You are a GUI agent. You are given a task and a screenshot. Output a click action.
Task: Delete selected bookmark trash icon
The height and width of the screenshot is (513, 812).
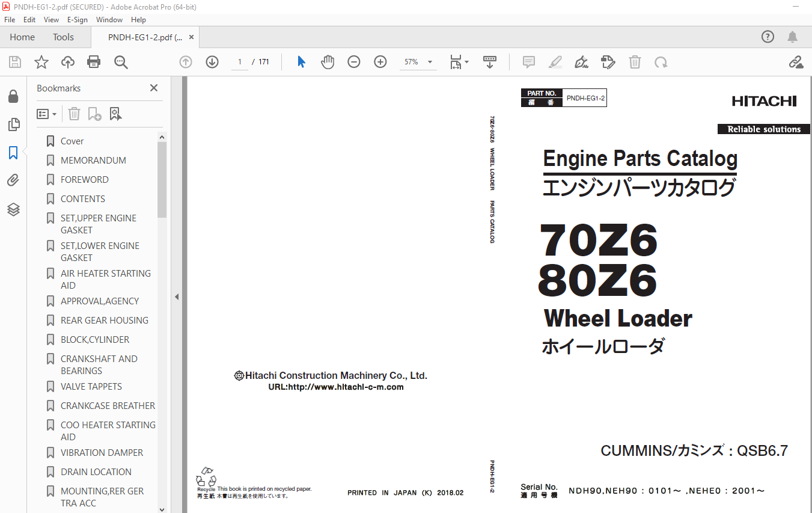[74, 114]
